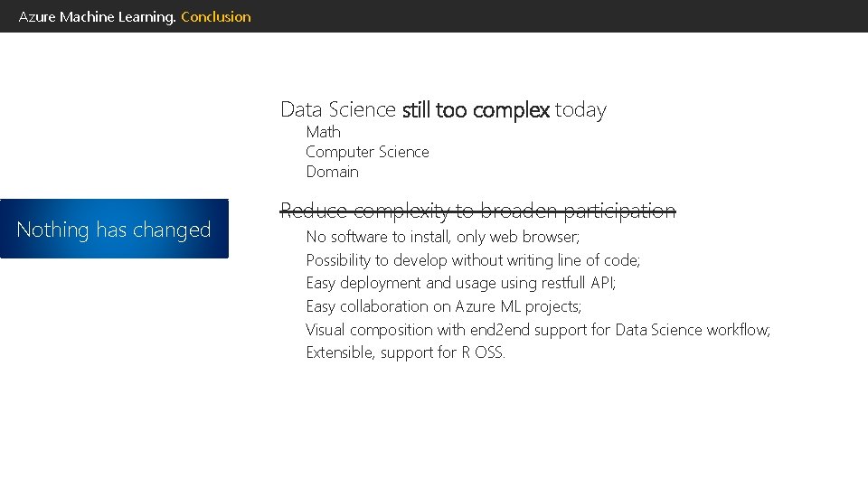
Task: Click the orange "Conclusion" header text
Action: tap(216, 16)
